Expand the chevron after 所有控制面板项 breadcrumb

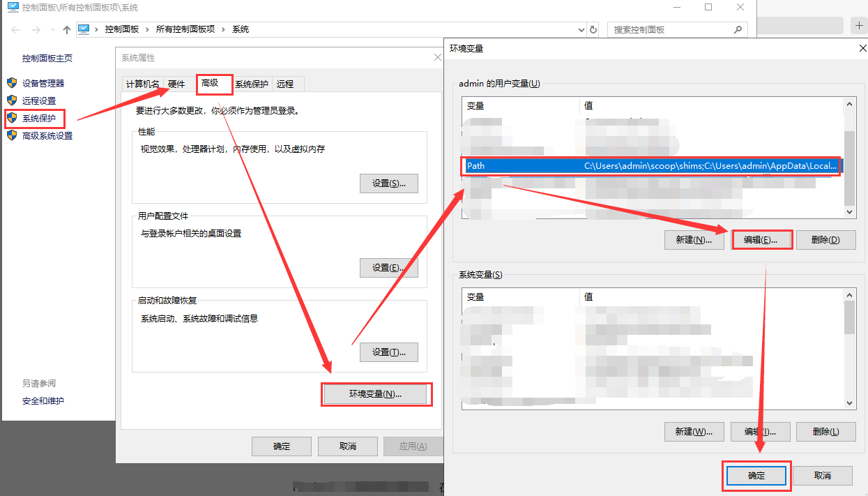coord(223,29)
